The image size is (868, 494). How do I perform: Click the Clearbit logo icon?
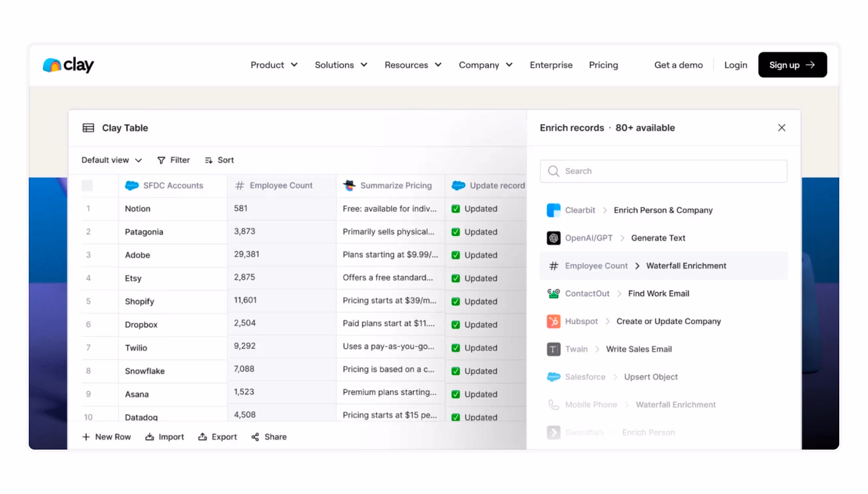(554, 210)
